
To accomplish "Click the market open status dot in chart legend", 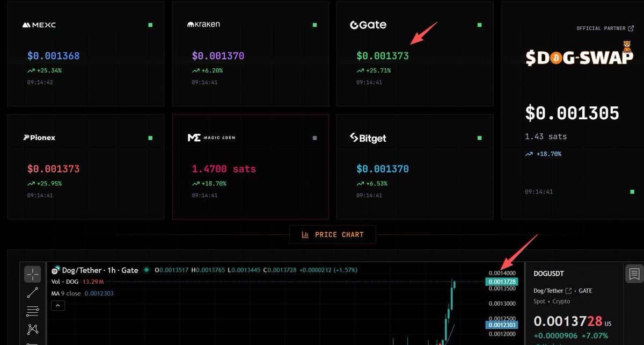I will pos(147,270).
